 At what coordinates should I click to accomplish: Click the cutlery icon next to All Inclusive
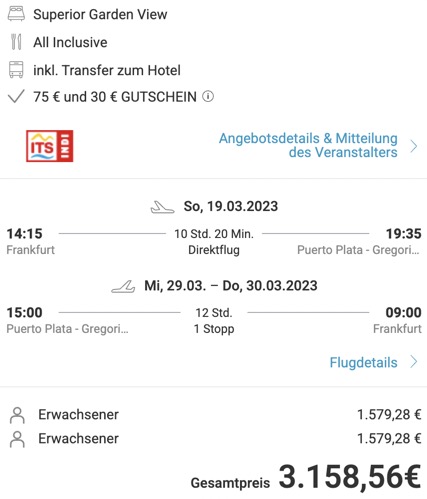(16, 42)
